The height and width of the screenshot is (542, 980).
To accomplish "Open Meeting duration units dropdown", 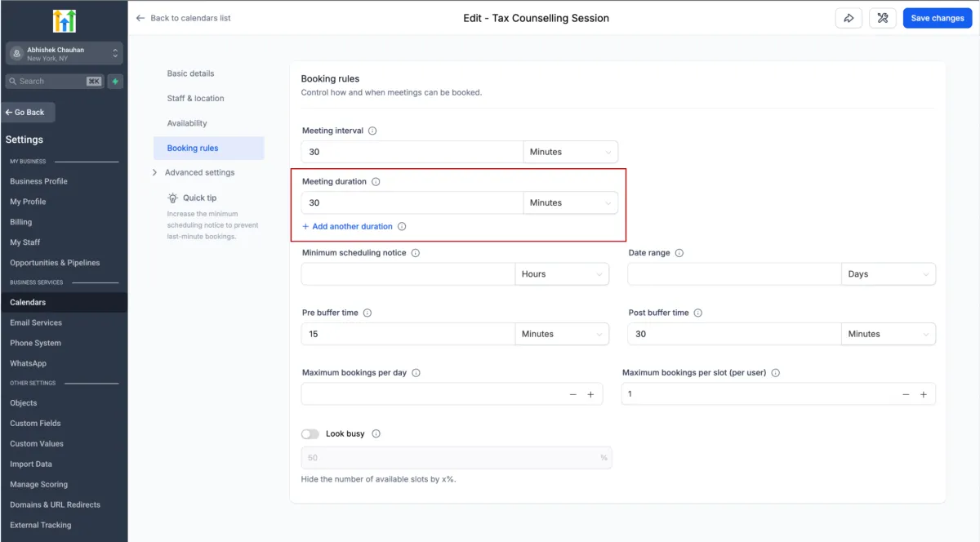I will click(x=570, y=203).
